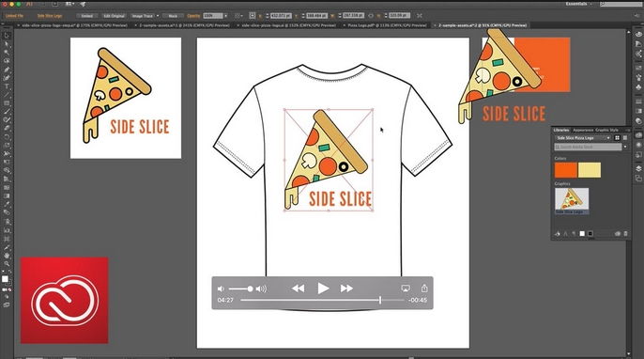Select the Selection tool (black arrow)

[x=7, y=36]
